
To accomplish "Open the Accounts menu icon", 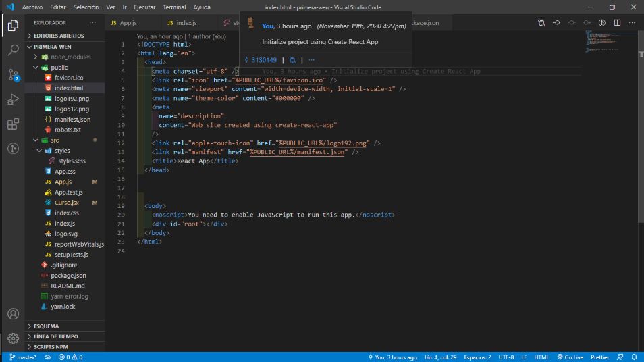I will pyautogui.click(x=13, y=314).
